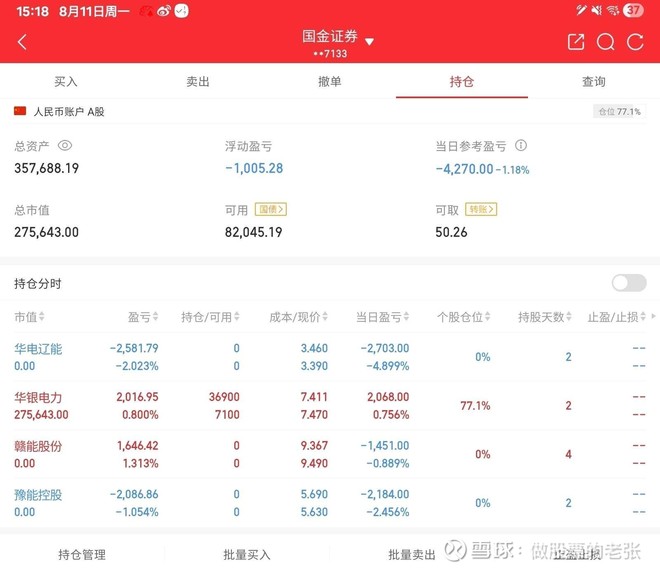Open 华电辽能 holding row
The width and height of the screenshot is (660, 571).
coord(330,357)
